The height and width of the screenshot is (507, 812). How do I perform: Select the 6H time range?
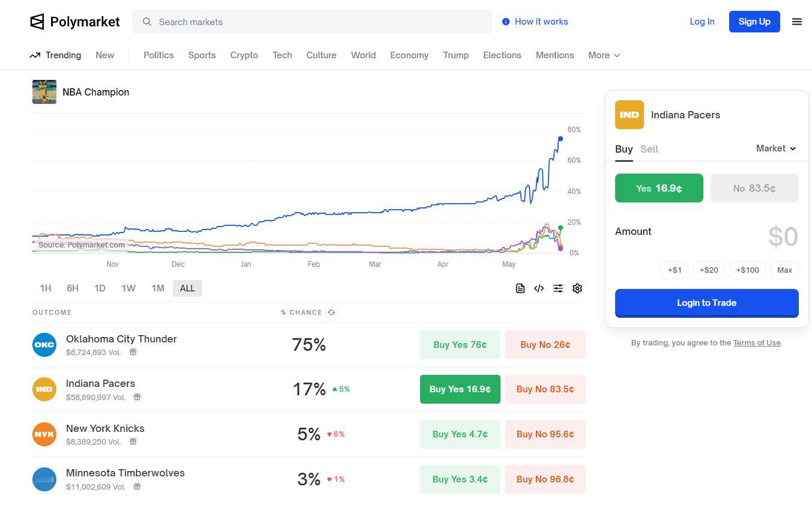pos(73,288)
